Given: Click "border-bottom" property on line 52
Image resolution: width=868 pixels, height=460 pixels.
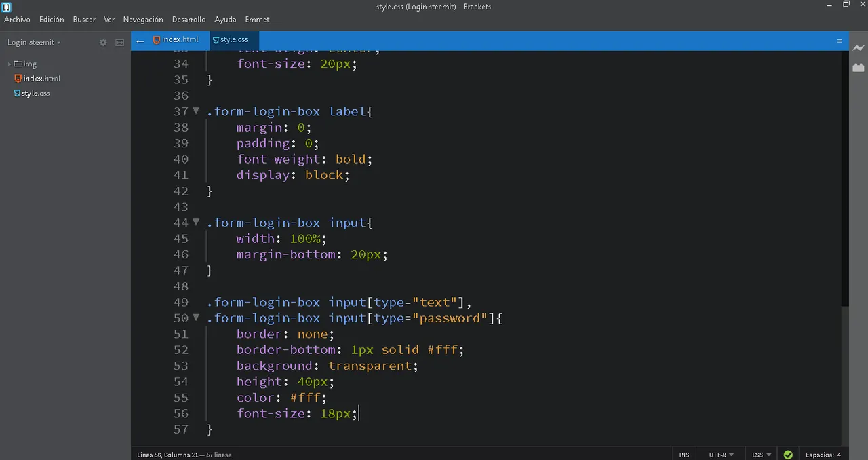Looking at the screenshot, I should [285, 349].
